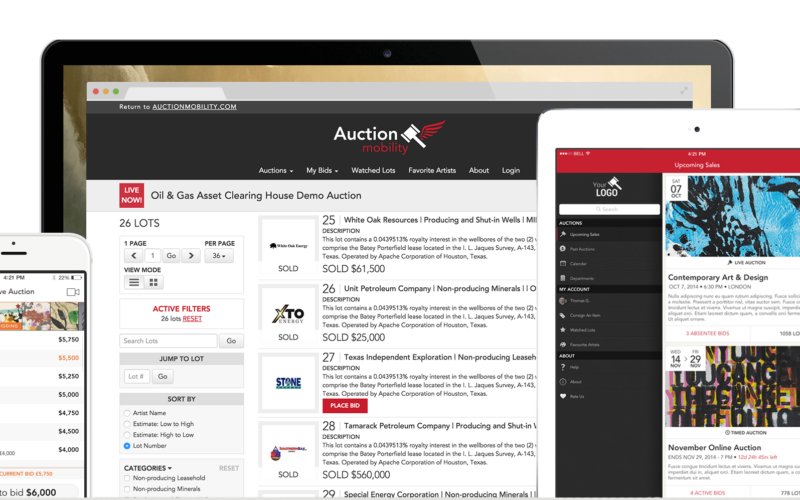This screenshot has height=500, width=800.
Task: Open Watched Lots in nav bar
Action: coord(373,170)
